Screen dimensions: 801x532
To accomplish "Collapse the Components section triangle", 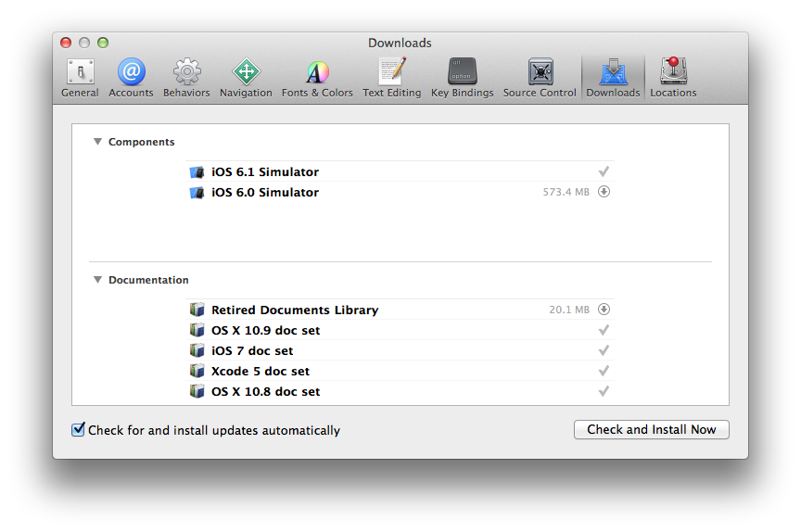I will (97, 142).
